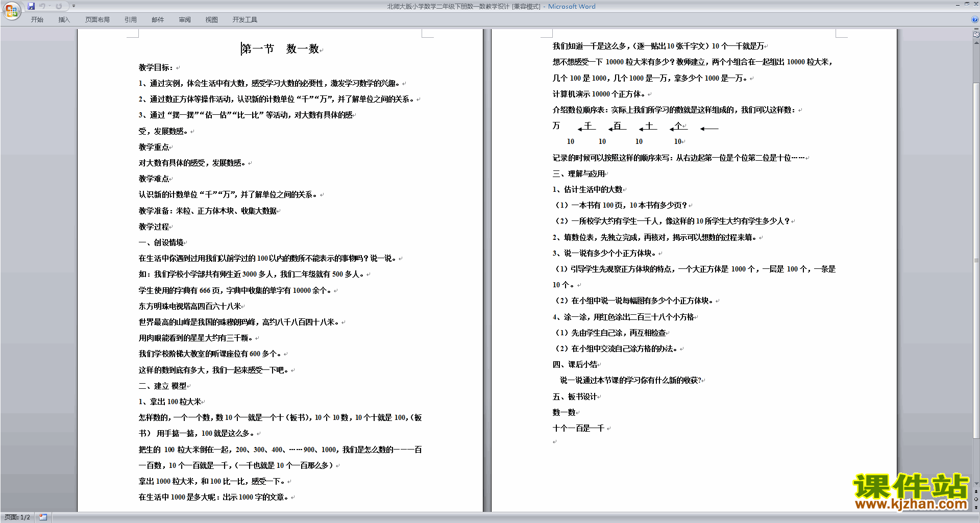Undo the last action
This screenshot has height=523, width=980.
[42, 6]
